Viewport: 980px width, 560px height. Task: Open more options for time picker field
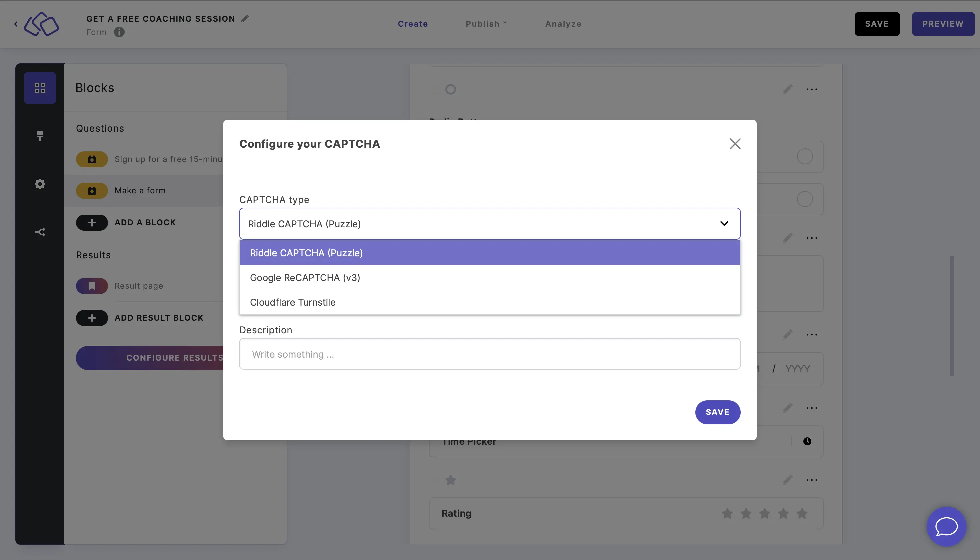[x=812, y=408]
